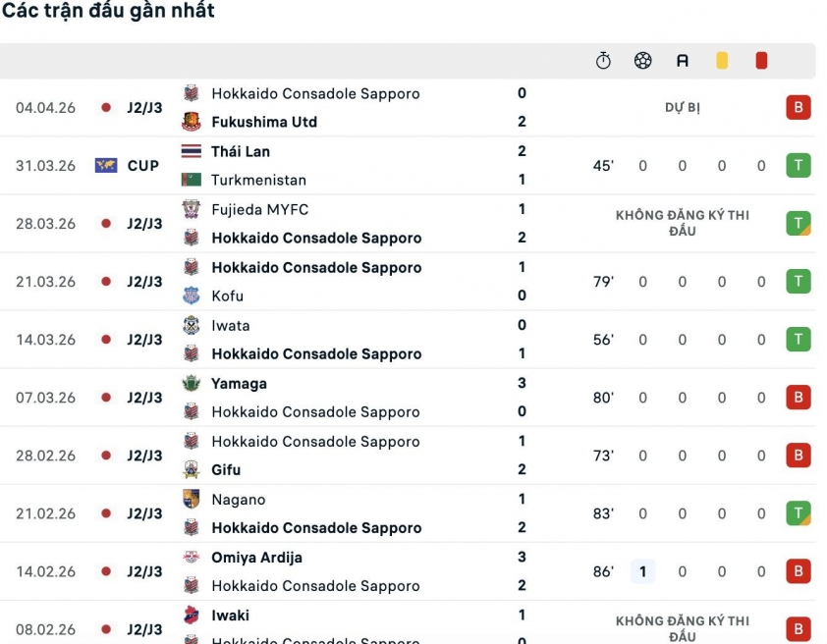The width and height of the screenshot is (827, 644).
Task: Click the Thailand flag icon
Action: pos(192,151)
